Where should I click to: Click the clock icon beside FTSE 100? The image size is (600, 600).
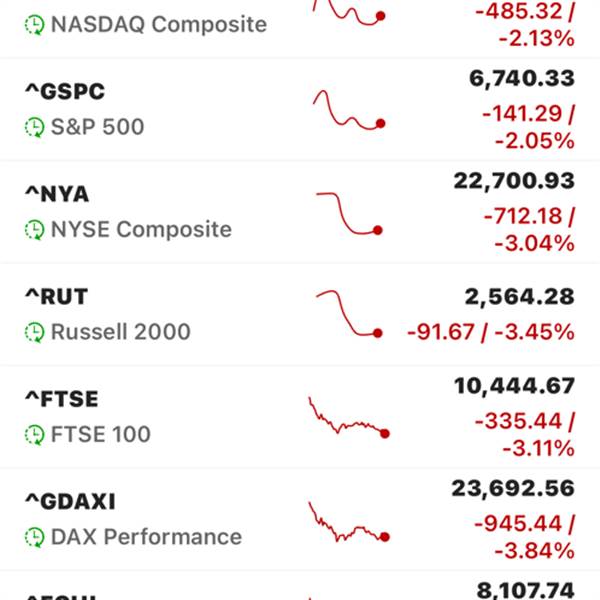[x=35, y=435]
